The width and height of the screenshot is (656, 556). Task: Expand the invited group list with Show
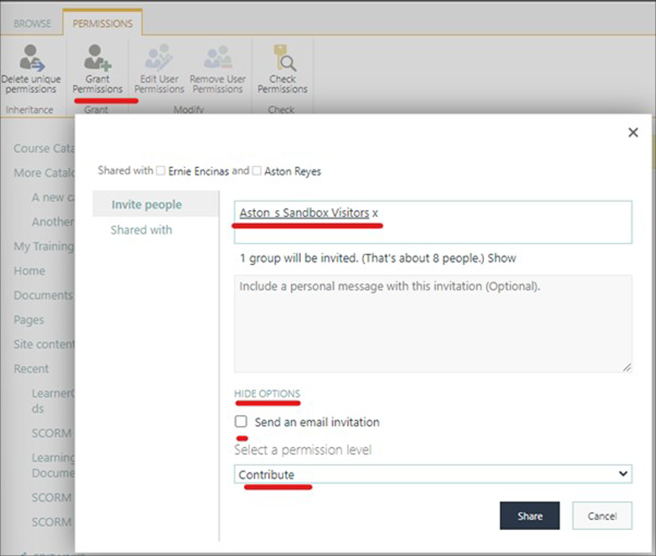[502, 258]
